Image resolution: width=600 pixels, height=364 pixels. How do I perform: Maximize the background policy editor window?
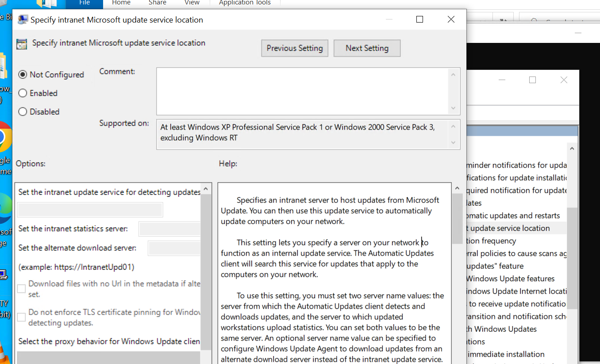532,80
